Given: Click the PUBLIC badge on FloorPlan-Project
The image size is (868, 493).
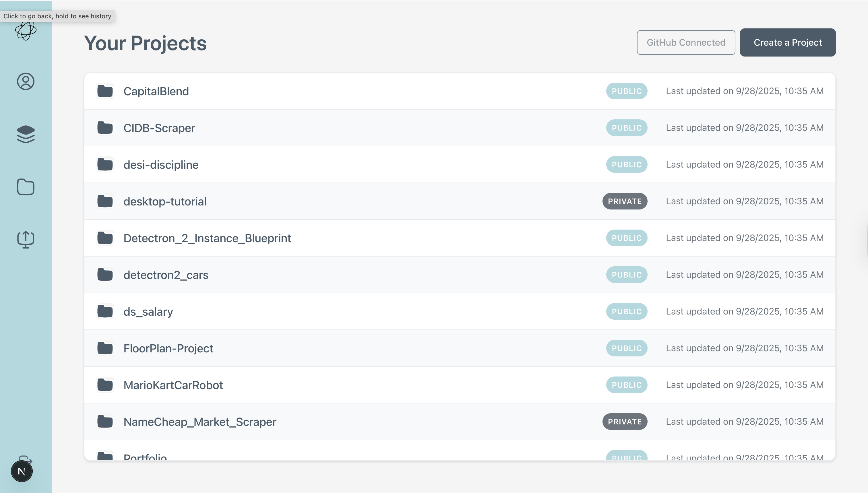Looking at the screenshot, I should pos(627,348).
